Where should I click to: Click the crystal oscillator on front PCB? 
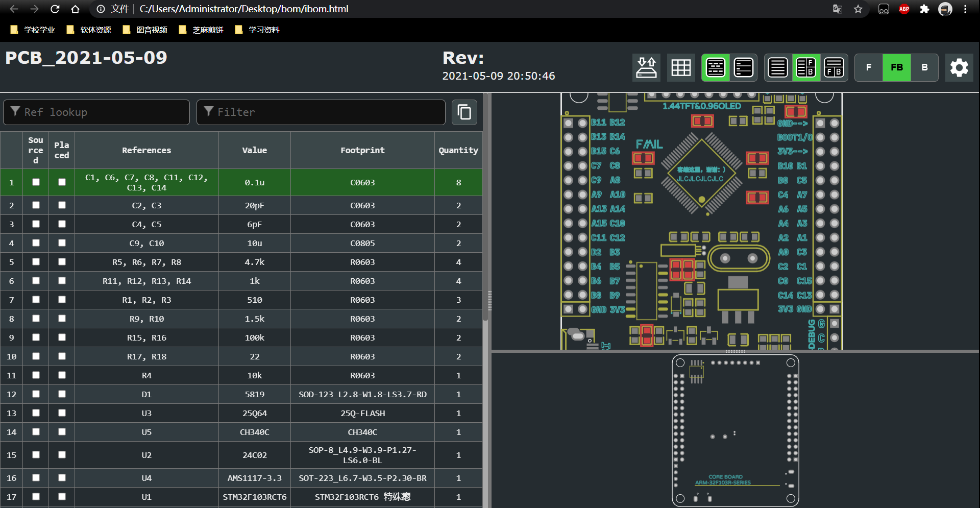[x=739, y=258]
